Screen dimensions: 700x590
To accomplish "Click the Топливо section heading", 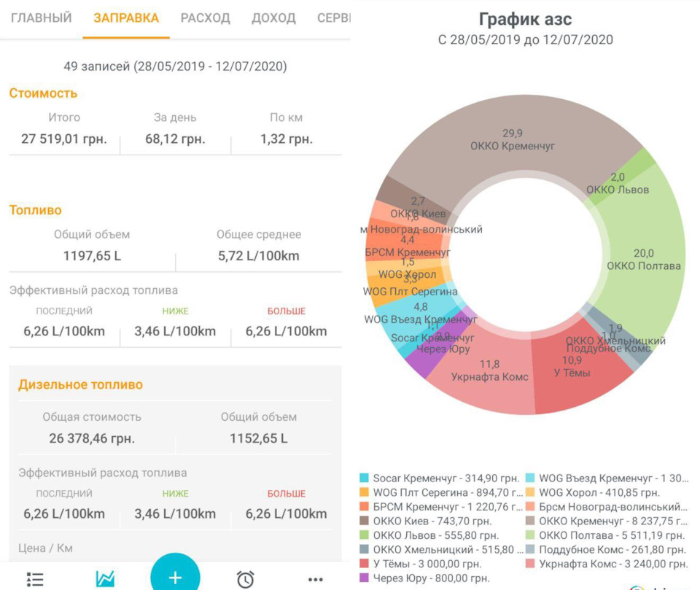I will coord(35,210).
